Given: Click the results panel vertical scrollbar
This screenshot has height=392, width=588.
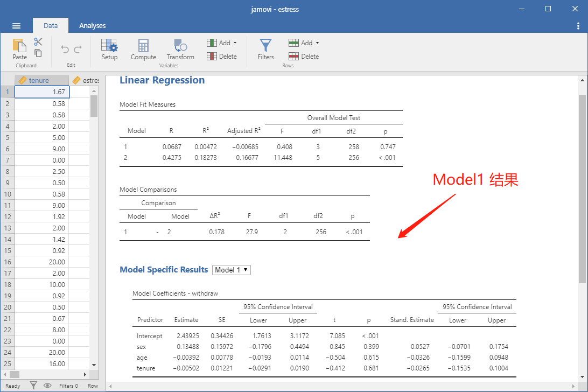Looking at the screenshot, I should click(x=582, y=188).
